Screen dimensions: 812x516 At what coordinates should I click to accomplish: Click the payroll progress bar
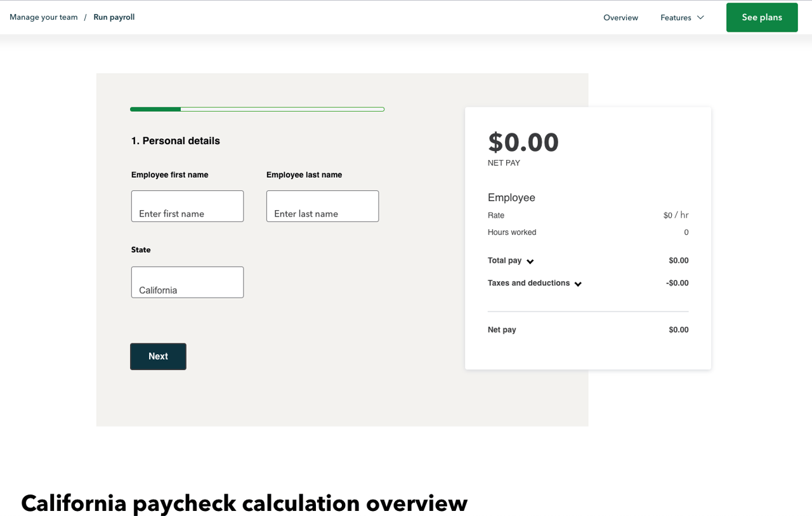(257, 109)
